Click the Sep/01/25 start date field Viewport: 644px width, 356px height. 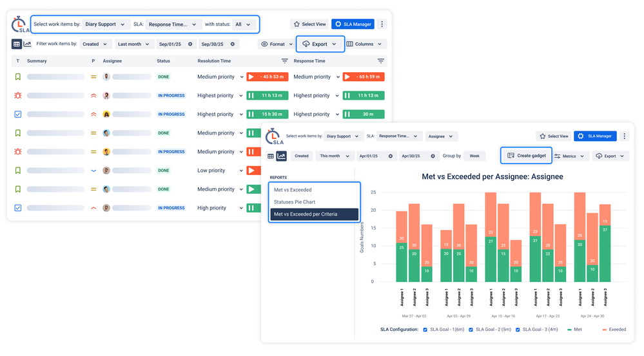[x=176, y=44]
